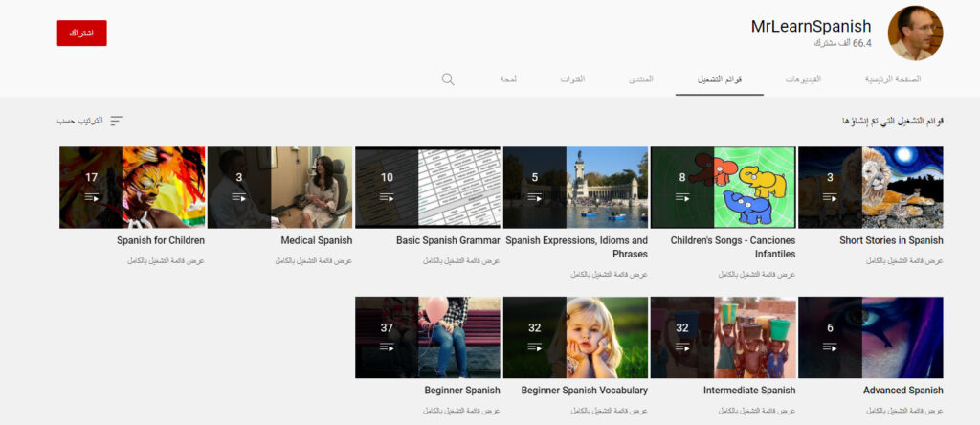Open the sort-by icon menu

click(117, 121)
